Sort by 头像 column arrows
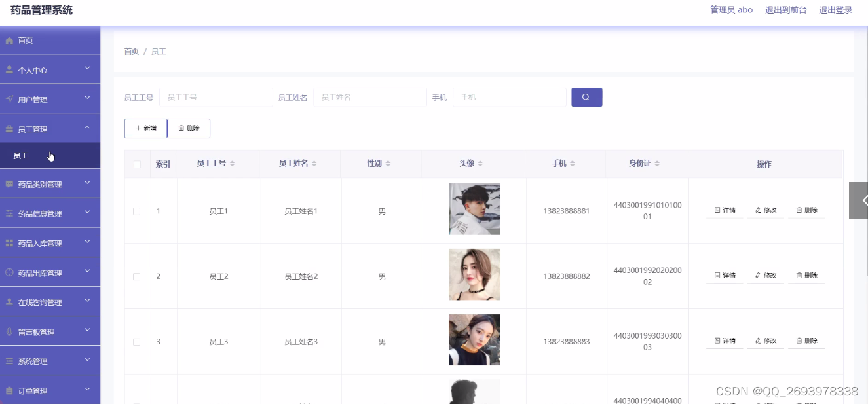868x404 pixels. pyautogui.click(x=480, y=163)
